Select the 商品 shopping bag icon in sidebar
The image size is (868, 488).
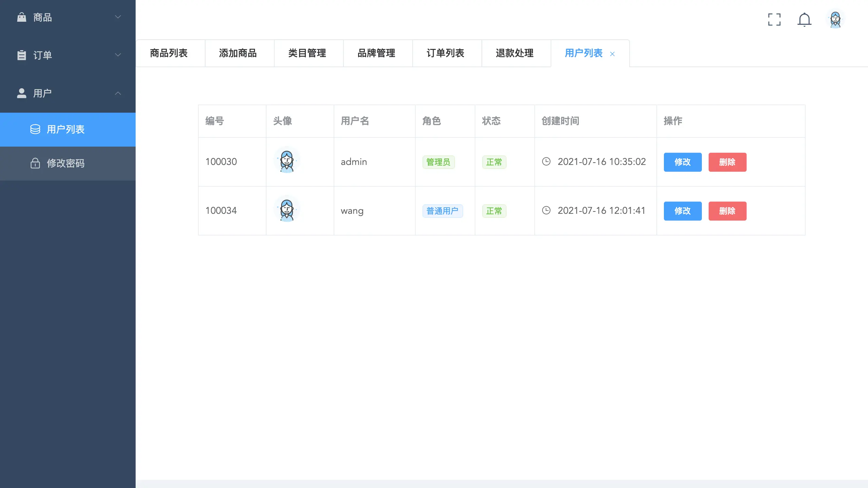pos(22,17)
